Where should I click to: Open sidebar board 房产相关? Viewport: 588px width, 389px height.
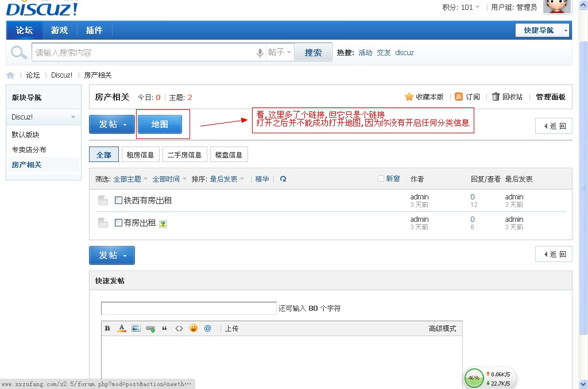click(26, 165)
